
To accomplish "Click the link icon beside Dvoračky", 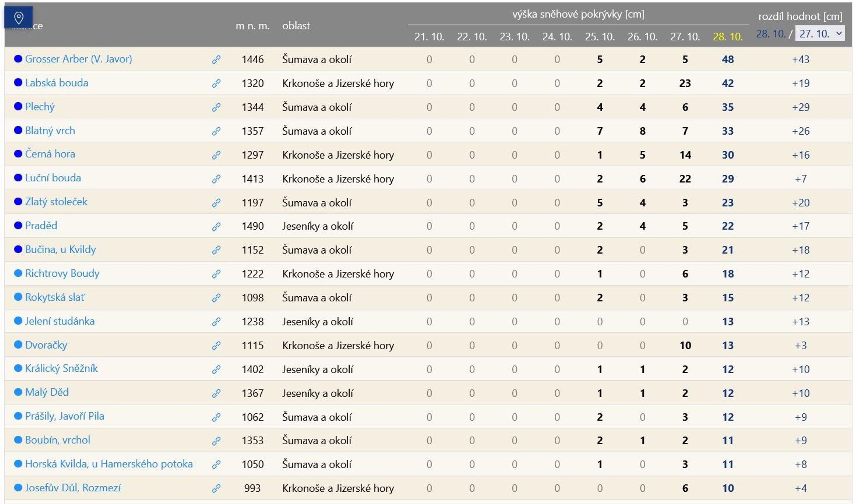I will click(x=216, y=345).
